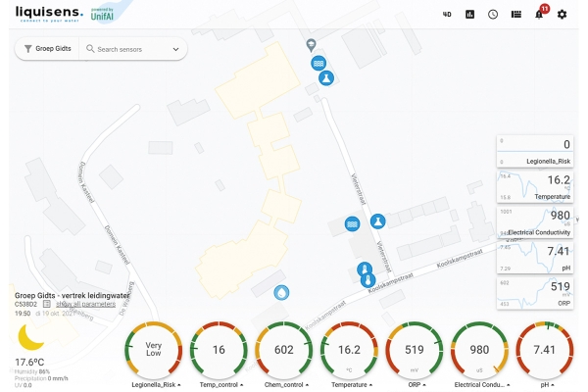Click the 17.6°C weather temperature

coord(29,363)
